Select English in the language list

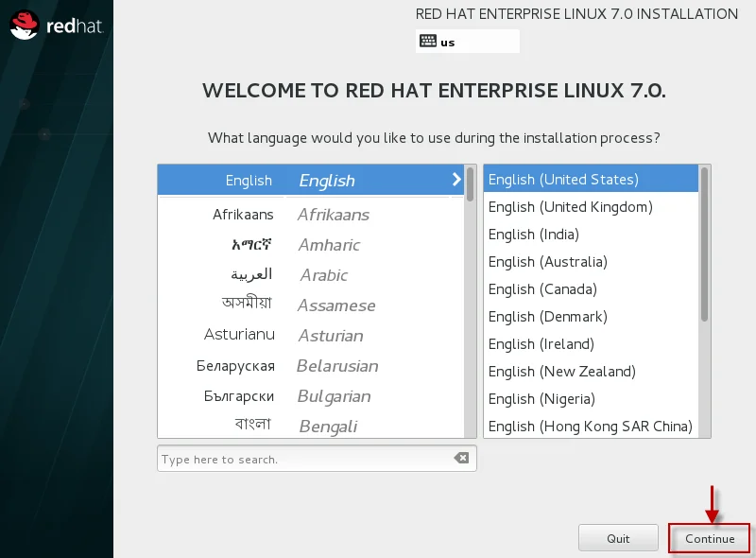(311, 180)
